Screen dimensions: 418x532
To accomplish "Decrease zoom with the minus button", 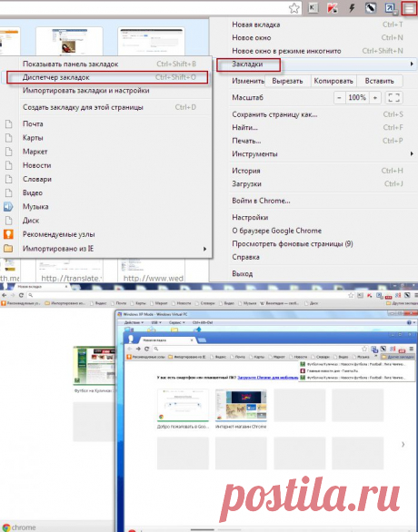I will (x=339, y=98).
